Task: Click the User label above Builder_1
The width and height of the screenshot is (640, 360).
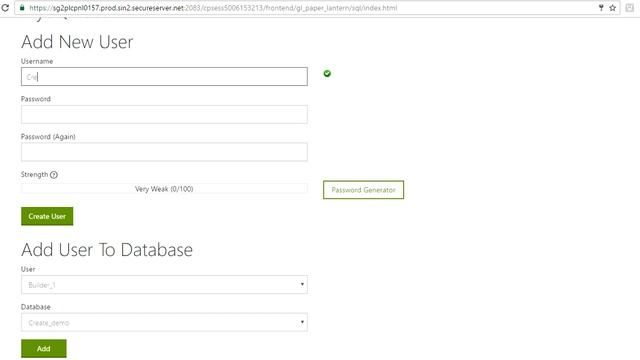Action: pyautogui.click(x=28, y=269)
